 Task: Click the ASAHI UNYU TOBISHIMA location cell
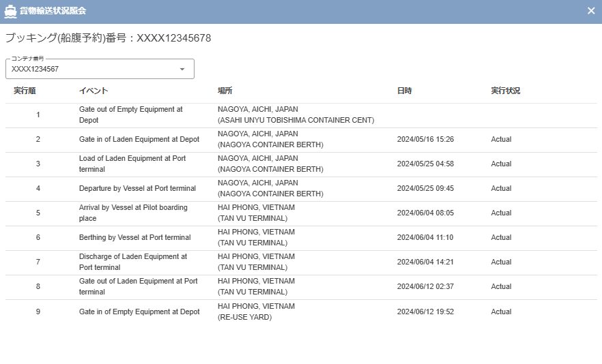click(296, 120)
